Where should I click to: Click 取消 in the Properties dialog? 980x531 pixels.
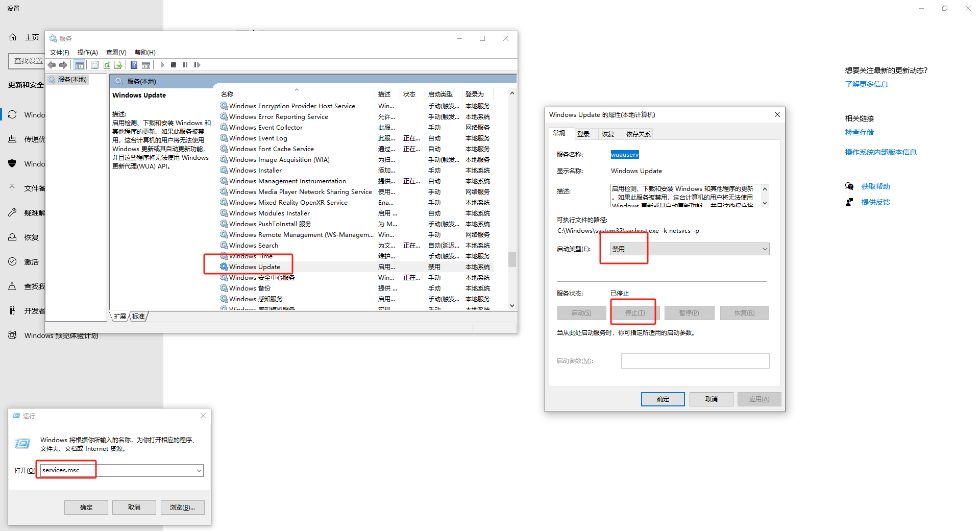tap(712, 399)
